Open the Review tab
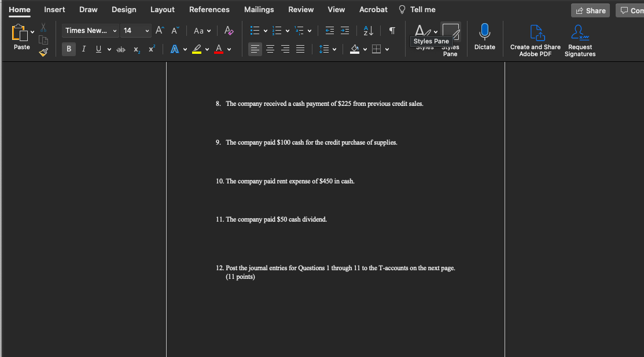Image resolution: width=644 pixels, height=357 pixels. (x=301, y=9)
